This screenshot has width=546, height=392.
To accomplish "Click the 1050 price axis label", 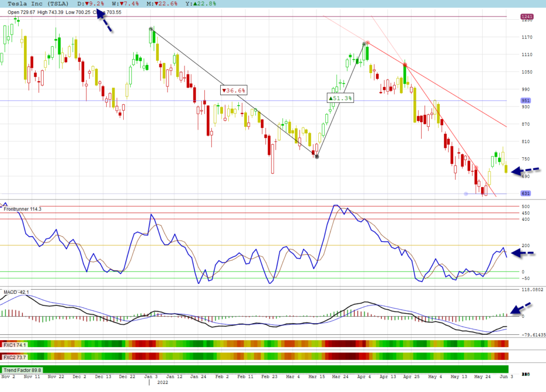I will [x=527, y=72].
